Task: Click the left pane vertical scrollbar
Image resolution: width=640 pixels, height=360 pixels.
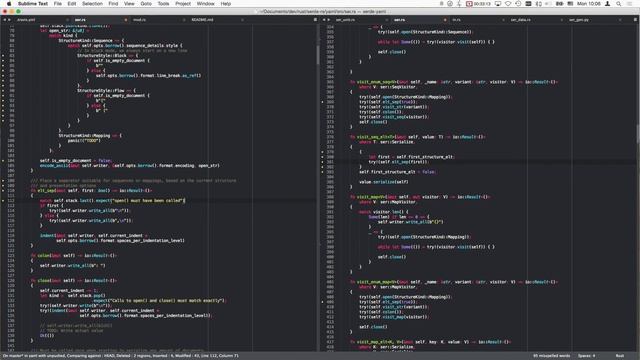Action: click(x=318, y=54)
